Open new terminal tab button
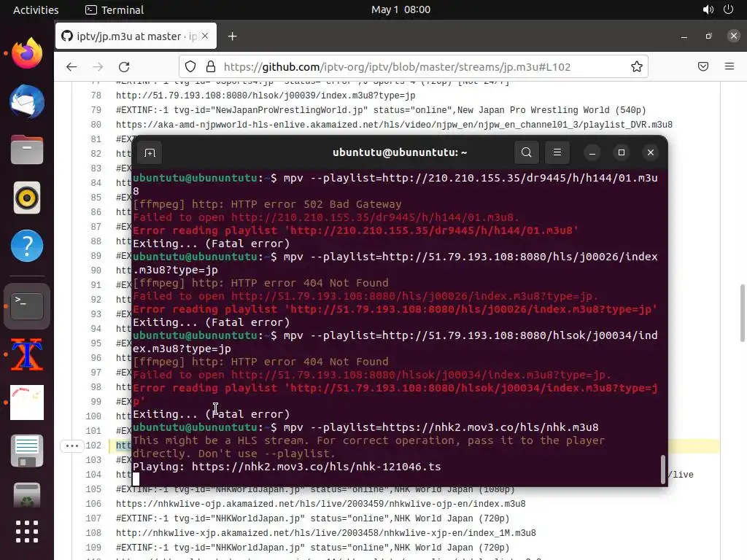Screen dimensions: 747x560 pyautogui.click(x=150, y=153)
